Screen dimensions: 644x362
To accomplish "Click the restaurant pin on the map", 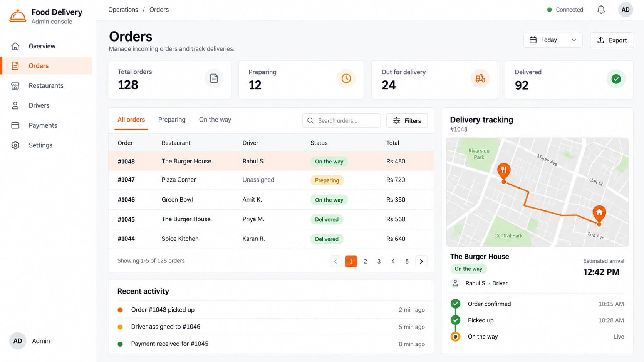I will point(504,172).
